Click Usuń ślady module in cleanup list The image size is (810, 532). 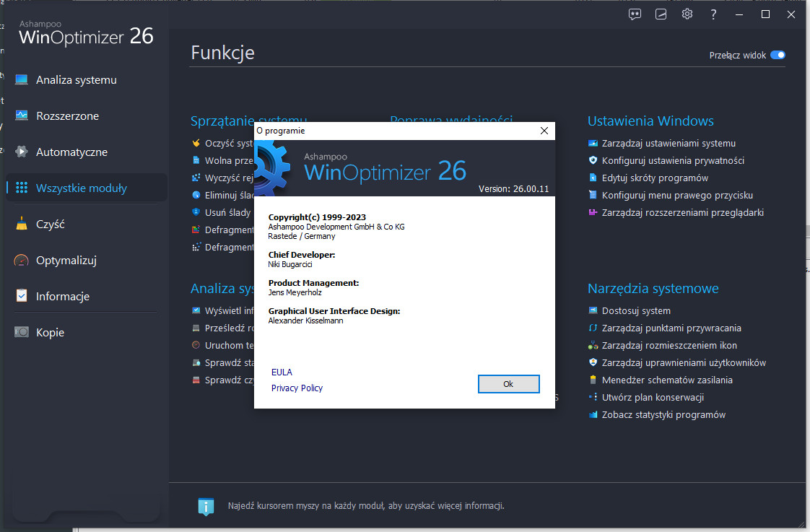point(227,212)
